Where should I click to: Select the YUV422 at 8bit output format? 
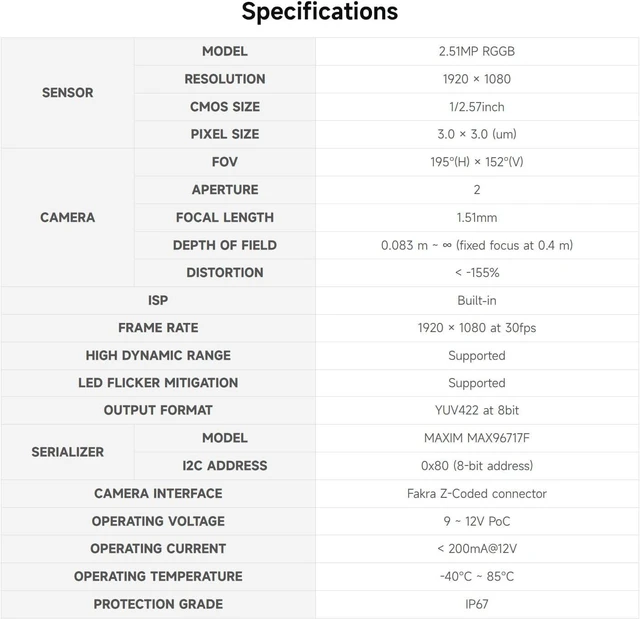coord(477,410)
